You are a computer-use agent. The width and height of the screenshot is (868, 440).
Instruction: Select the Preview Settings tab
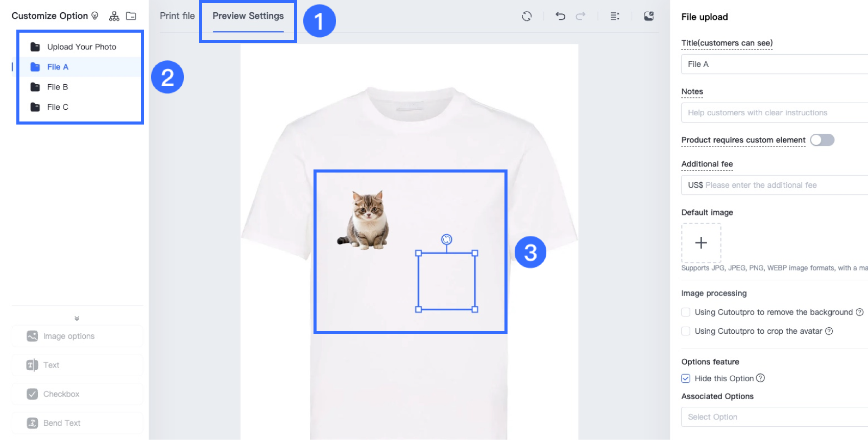248,16
